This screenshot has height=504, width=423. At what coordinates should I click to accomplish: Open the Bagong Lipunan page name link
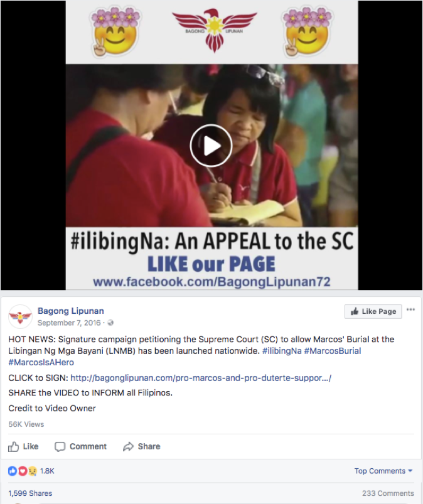pyautogui.click(x=71, y=311)
